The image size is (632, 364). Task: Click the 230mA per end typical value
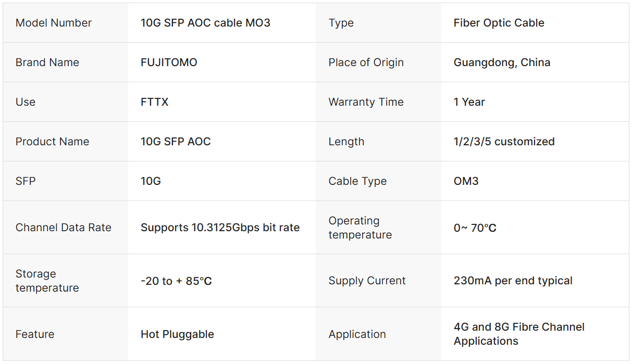(x=513, y=281)
